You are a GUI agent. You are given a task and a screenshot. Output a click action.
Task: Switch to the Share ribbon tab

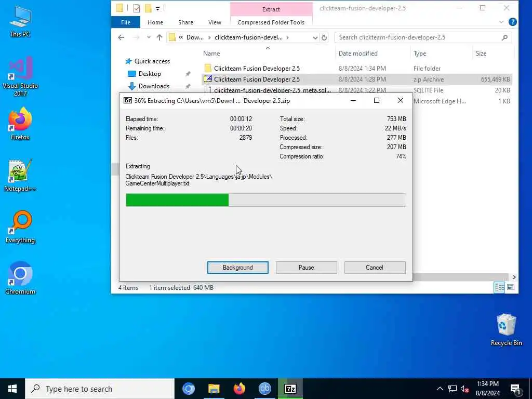185,22
